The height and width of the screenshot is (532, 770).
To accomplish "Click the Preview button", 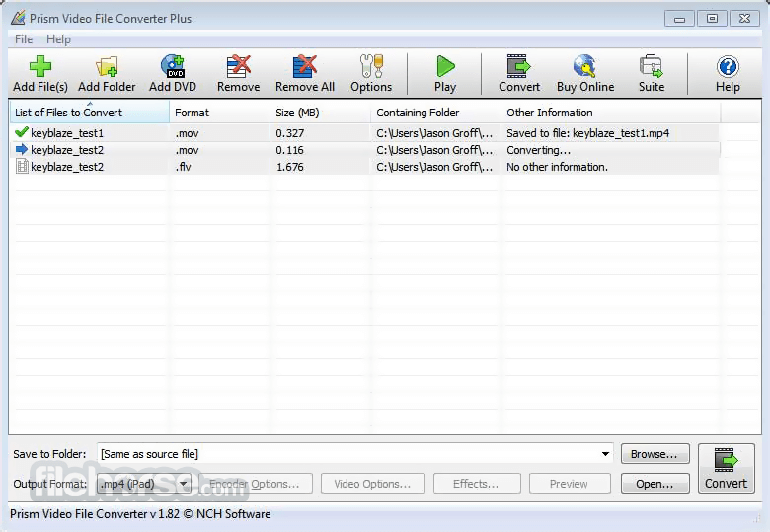I will [x=570, y=484].
